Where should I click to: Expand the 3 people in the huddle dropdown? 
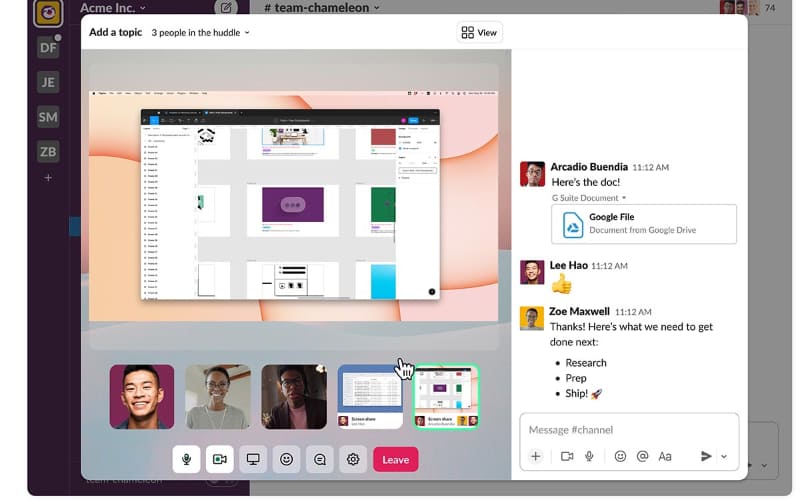tap(201, 33)
